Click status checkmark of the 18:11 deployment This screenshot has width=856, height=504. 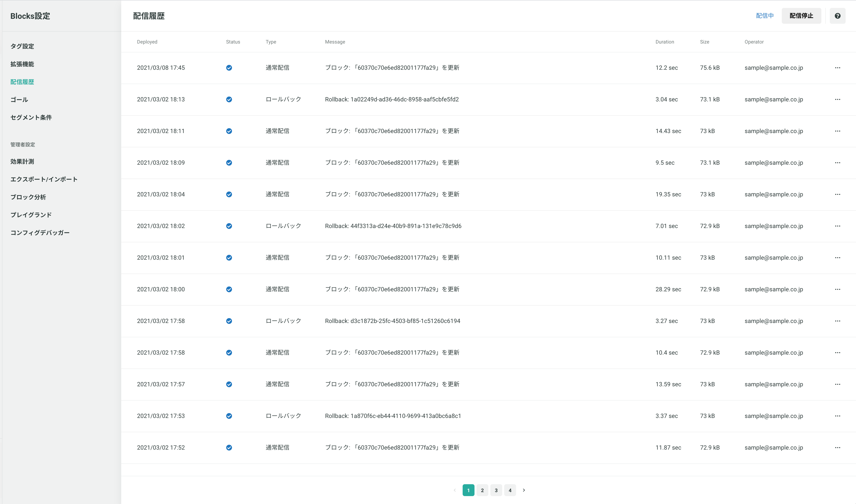click(229, 131)
